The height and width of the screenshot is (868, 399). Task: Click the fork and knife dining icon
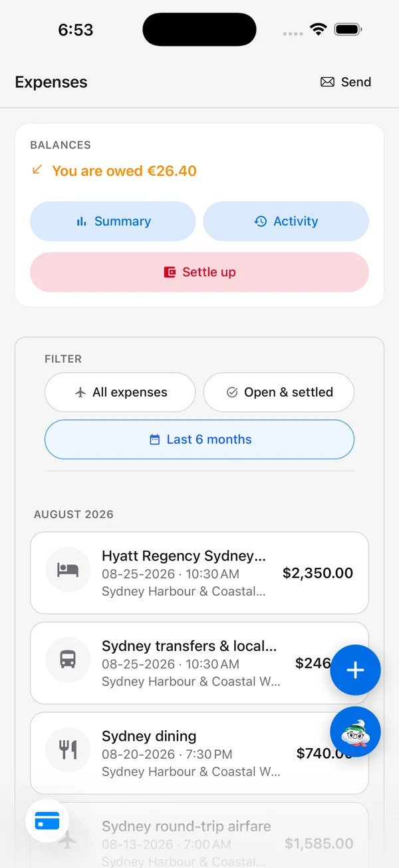tap(68, 750)
